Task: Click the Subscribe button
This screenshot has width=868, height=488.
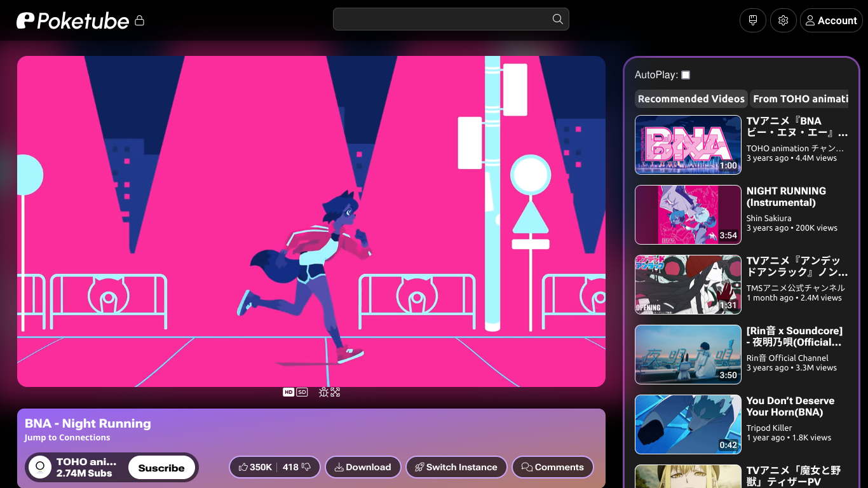Action: pos(161,468)
